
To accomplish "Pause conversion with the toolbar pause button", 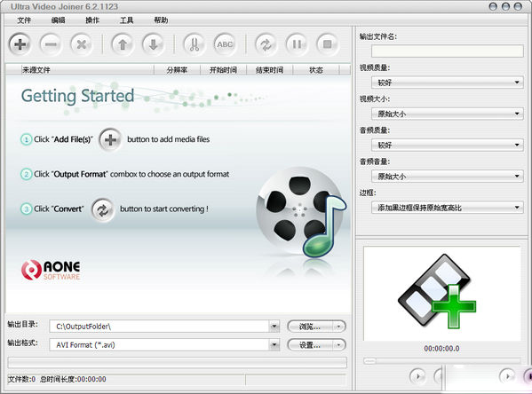I will coord(297,44).
